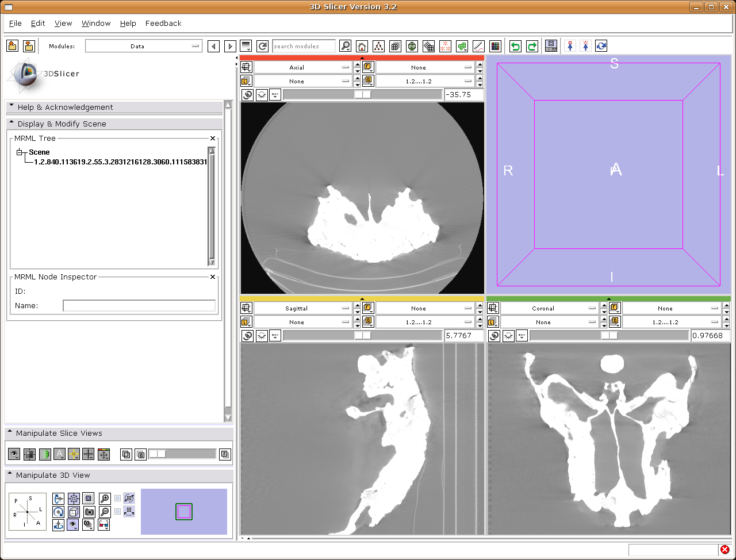The width and height of the screenshot is (736, 560).
Task: Go to previous module with back arrow
Action: 213,46
